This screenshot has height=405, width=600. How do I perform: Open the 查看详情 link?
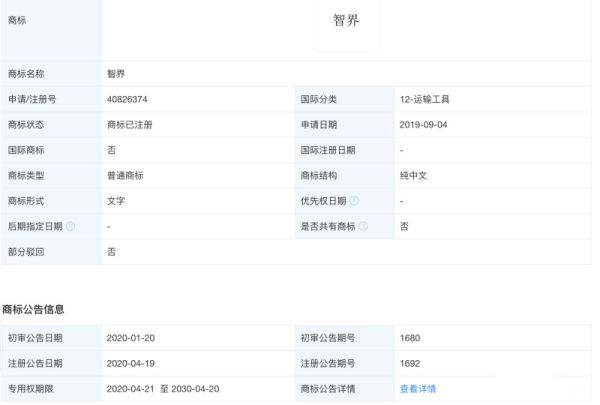point(418,389)
